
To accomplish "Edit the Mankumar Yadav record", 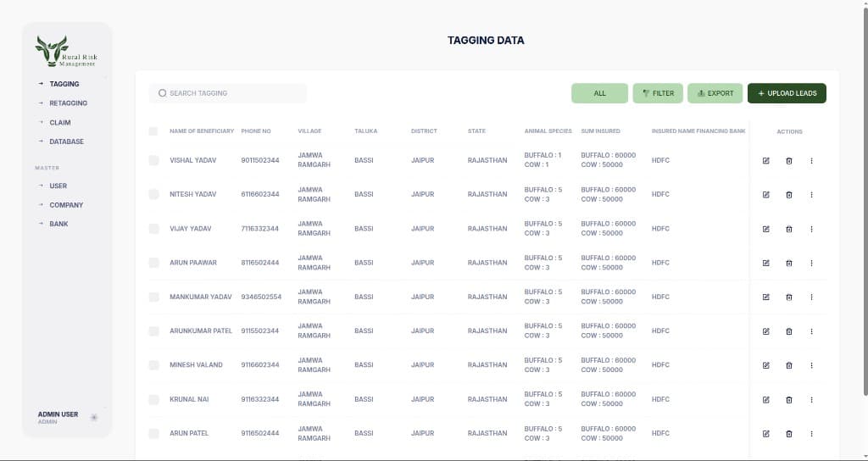I will 766,297.
